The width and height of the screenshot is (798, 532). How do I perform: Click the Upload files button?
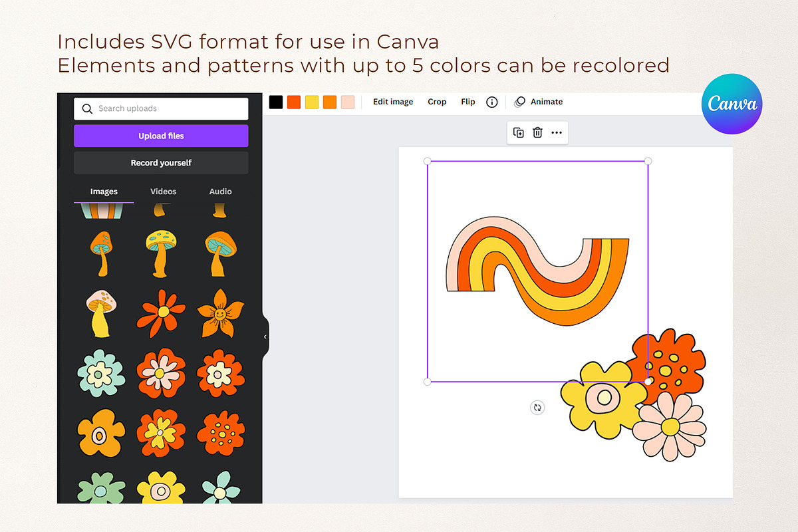tap(161, 136)
